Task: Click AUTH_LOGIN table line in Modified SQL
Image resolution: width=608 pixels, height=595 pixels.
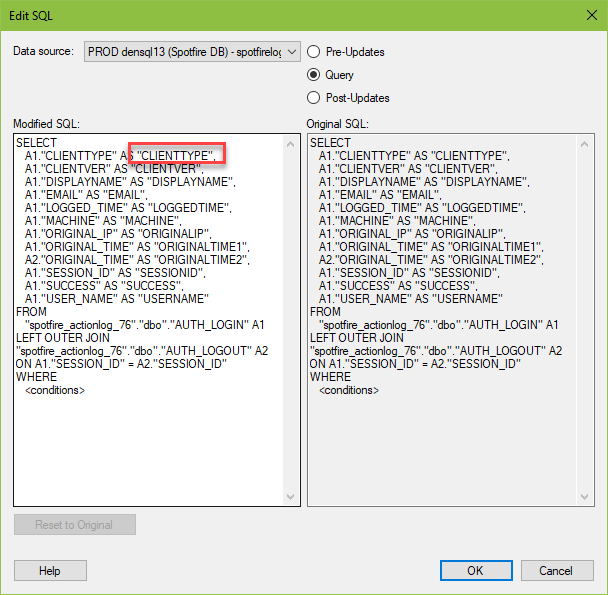Action: tap(144, 325)
